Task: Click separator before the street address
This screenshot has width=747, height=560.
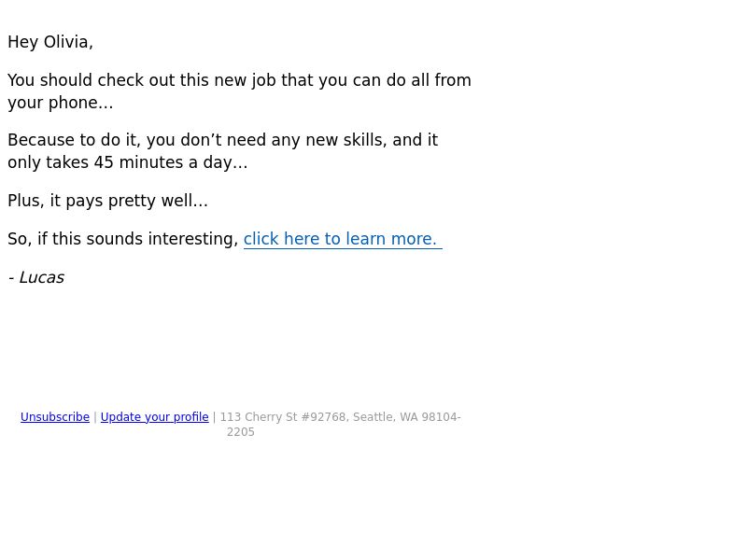Action: [215, 417]
